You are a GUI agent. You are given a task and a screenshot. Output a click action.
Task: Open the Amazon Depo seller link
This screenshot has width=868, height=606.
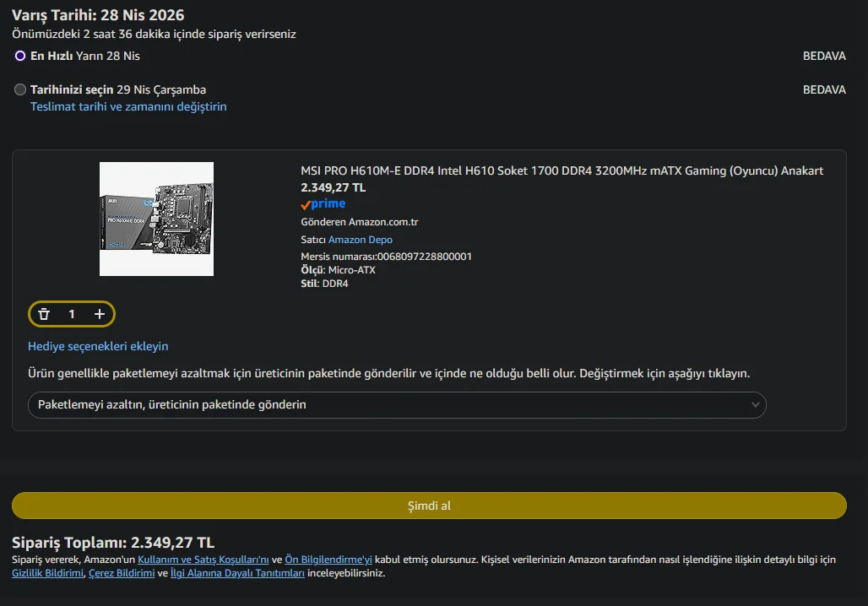[x=361, y=240]
